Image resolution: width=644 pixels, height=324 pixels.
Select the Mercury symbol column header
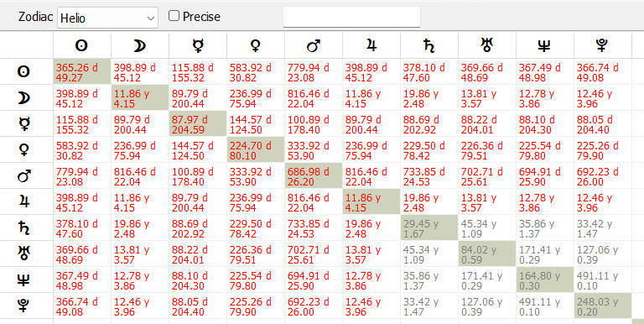(198, 45)
